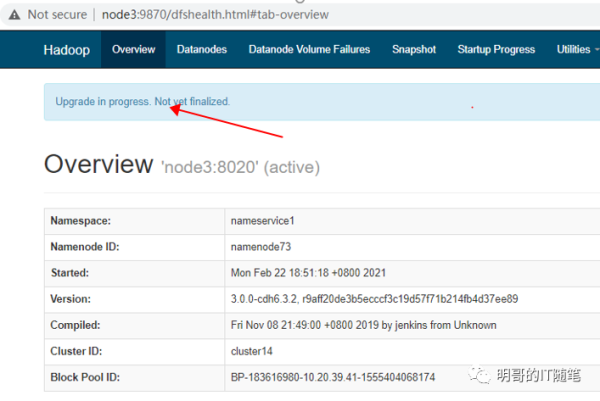Click the Version 3.0.0-cdh6.3.2 value
Image resolution: width=600 pixels, height=401 pixels.
pyautogui.click(x=374, y=298)
